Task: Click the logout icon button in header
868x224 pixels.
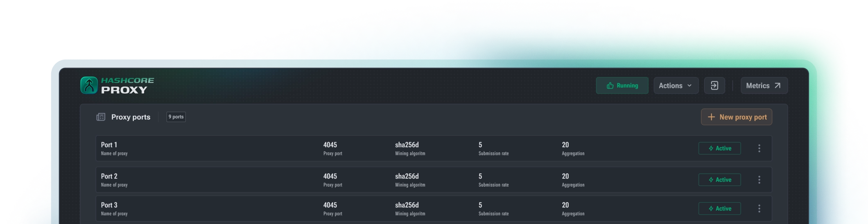Action: tap(714, 85)
